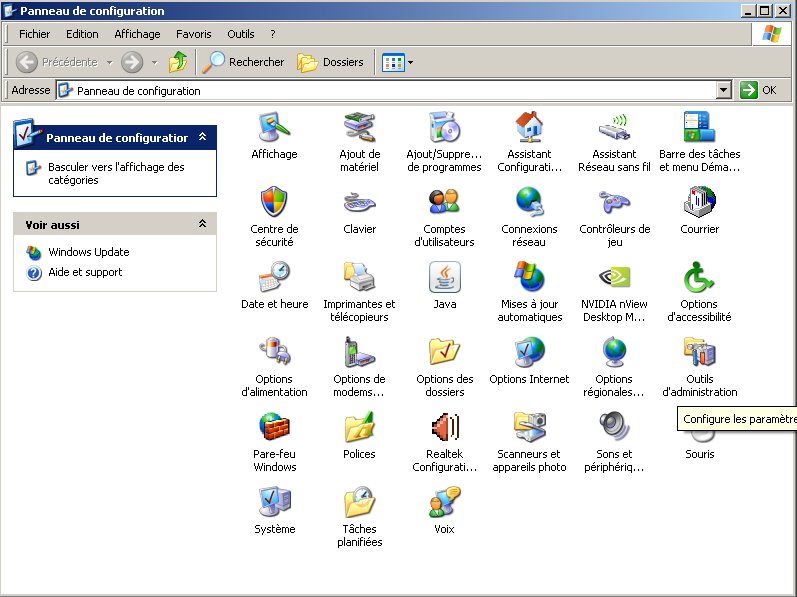Open Sons et périphériques audio icon
Image resolution: width=797 pixels, height=597 pixels.
tap(614, 427)
